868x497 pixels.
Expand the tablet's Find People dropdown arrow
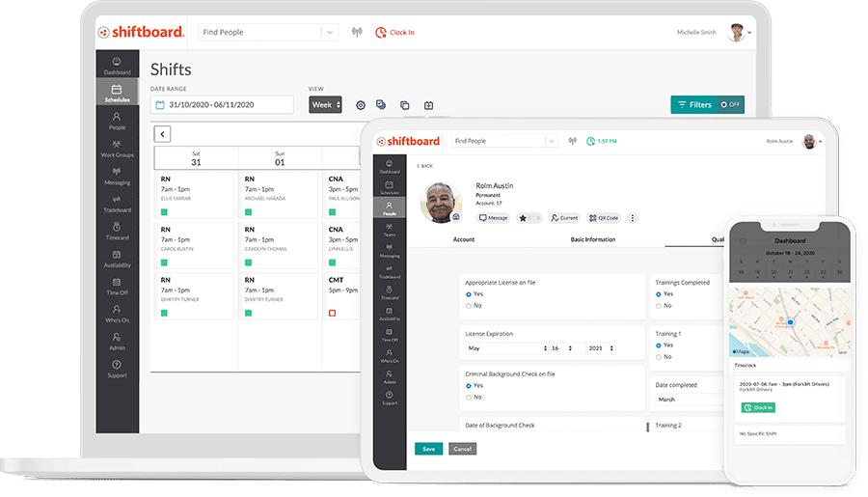[552, 141]
